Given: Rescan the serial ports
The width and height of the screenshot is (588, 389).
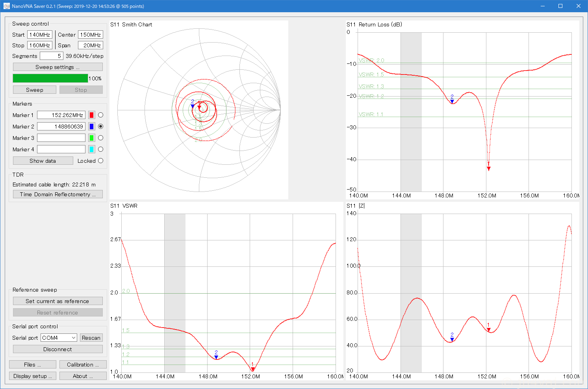Looking at the screenshot, I should [x=91, y=338].
